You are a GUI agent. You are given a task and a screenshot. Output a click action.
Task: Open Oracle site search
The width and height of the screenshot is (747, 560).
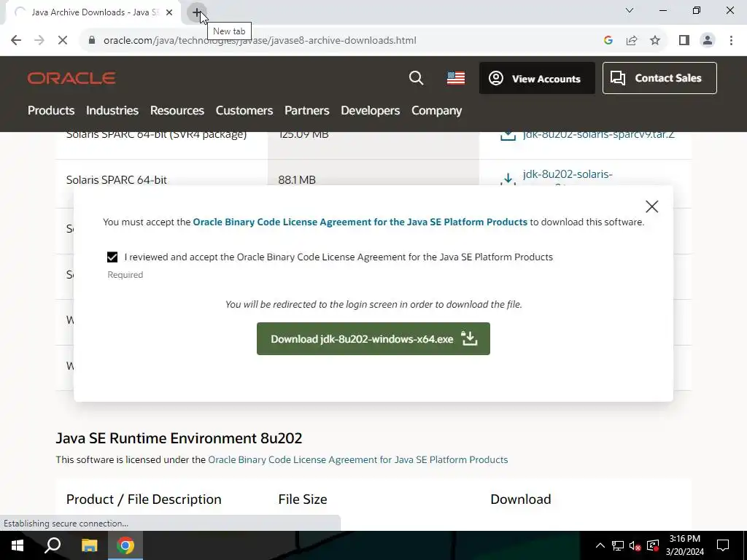pos(416,78)
